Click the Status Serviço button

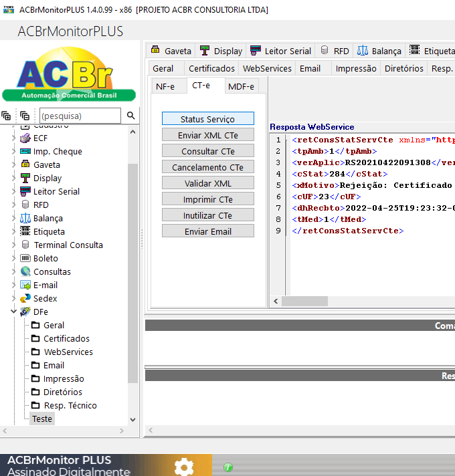pyautogui.click(x=207, y=119)
